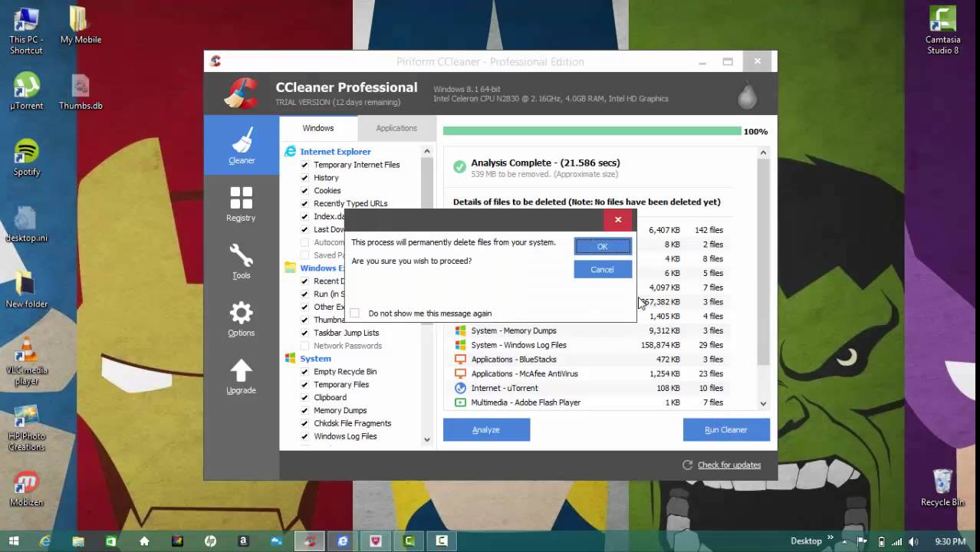Image resolution: width=980 pixels, height=552 pixels.
Task: Open the Cleaner section in sidebar
Action: click(x=241, y=145)
